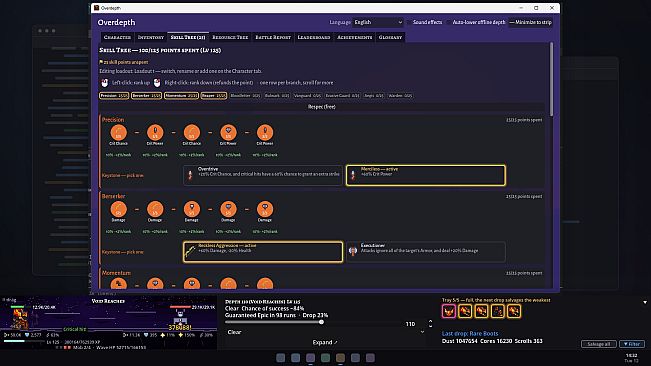Screen dimensions: 651x366
Task: Rank up the third Berserker Damage node
Action: point(191,209)
